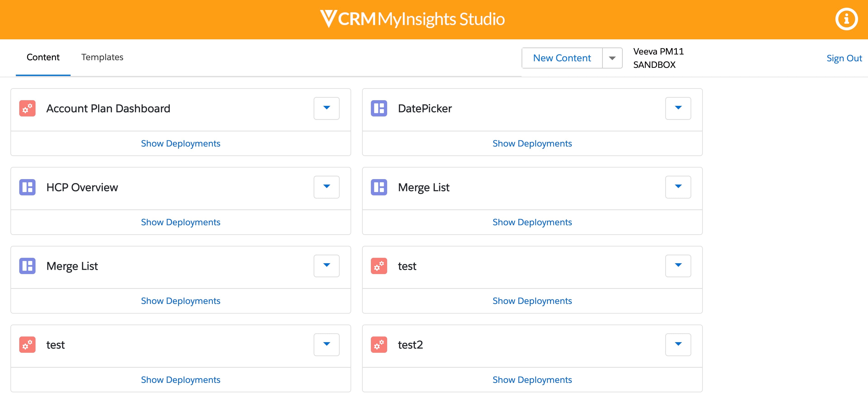The width and height of the screenshot is (868, 398).
Task: Expand the DatePicker options dropdown
Action: pyautogui.click(x=678, y=108)
